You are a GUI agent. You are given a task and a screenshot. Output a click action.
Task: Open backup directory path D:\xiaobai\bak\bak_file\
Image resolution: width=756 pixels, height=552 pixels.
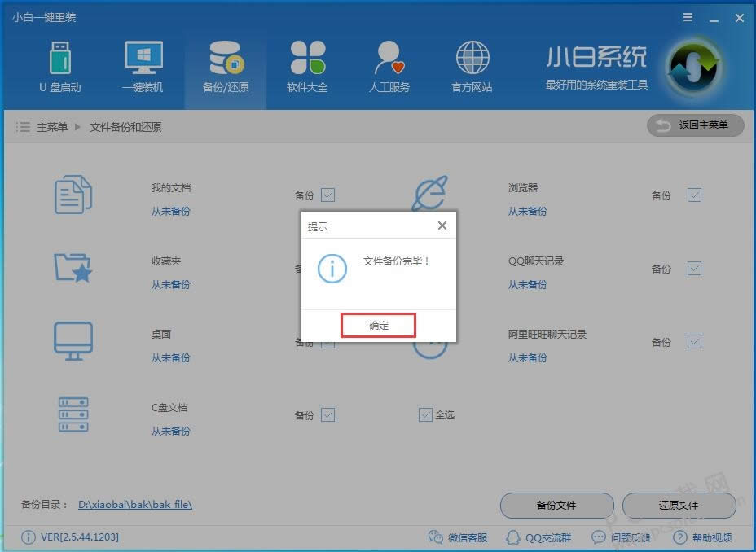click(x=135, y=504)
